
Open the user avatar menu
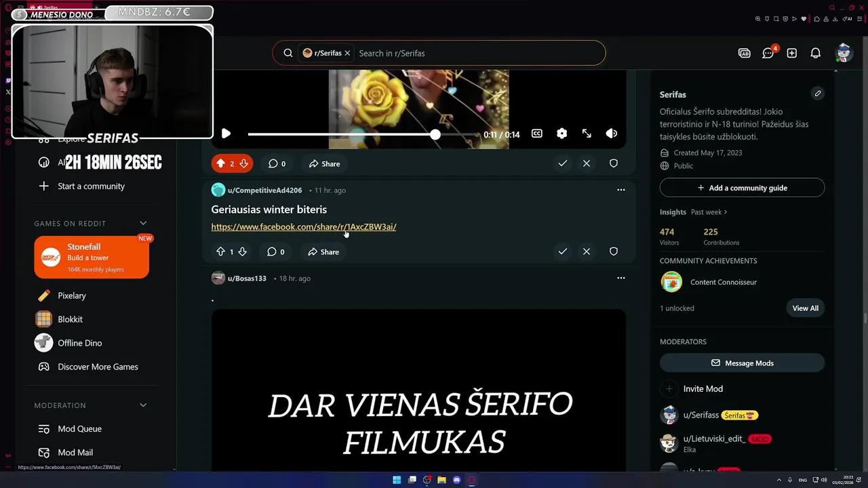[844, 53]
